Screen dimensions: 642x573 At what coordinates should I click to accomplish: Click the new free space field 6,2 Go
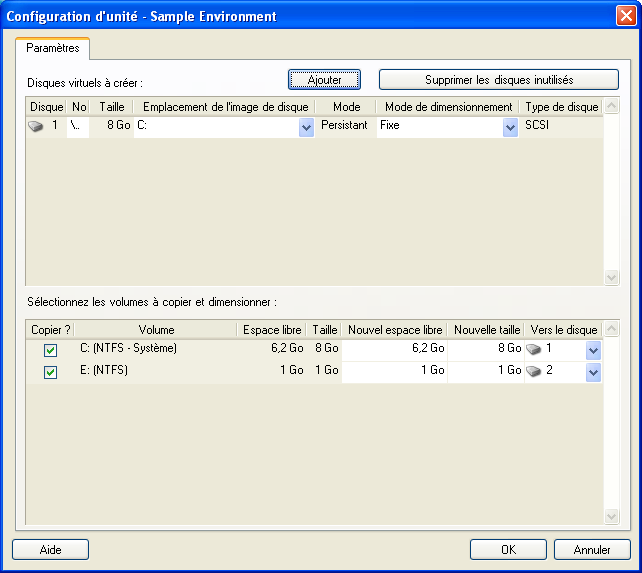pyautogui.click(x=395, y=350)
